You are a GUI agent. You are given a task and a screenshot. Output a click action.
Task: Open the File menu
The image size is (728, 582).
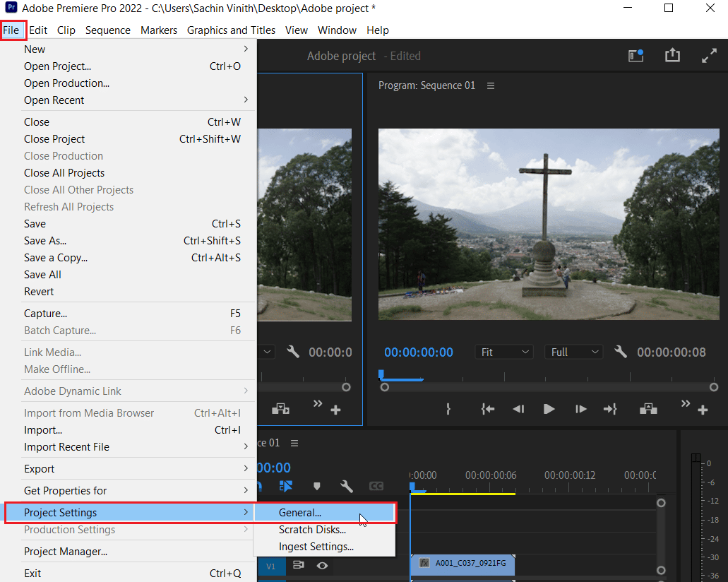coord(11,30)
